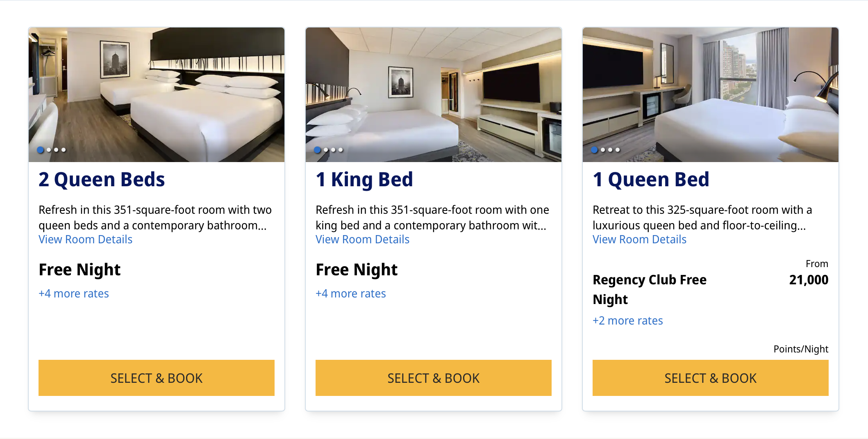The width and height of the screenshot is (868, 439).
Task: Click the fourth dot on the 2 Queen Beds slideshow
Action: point(63,150)
